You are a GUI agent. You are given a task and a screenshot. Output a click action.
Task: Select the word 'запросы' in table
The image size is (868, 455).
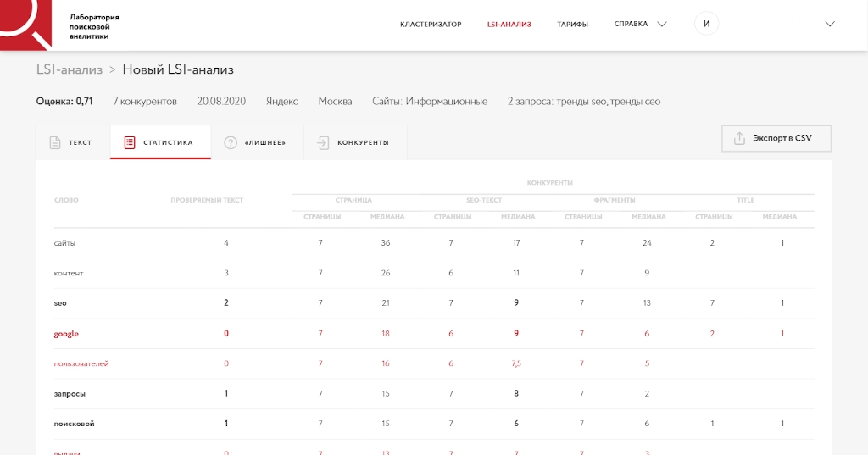[70, 394]
